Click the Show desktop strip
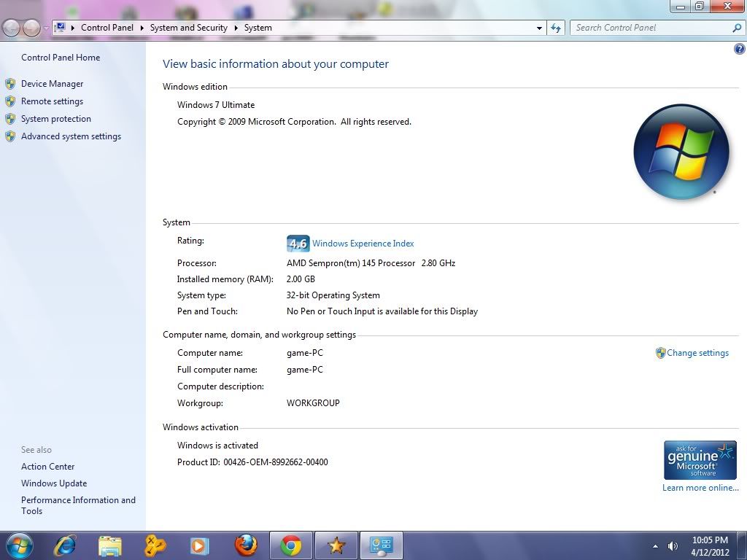Screen dimensions: 747x560 (x=742, y=545)
